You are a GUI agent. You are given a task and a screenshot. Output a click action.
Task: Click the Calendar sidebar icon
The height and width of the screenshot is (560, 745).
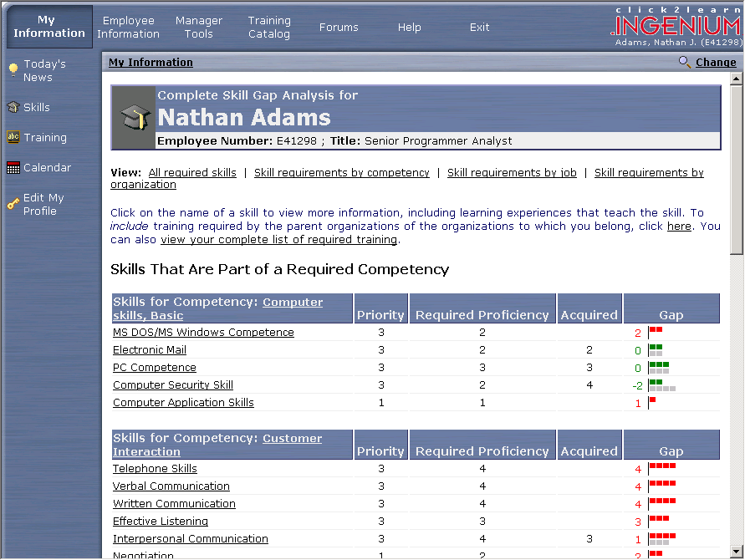tap(13, 167)
